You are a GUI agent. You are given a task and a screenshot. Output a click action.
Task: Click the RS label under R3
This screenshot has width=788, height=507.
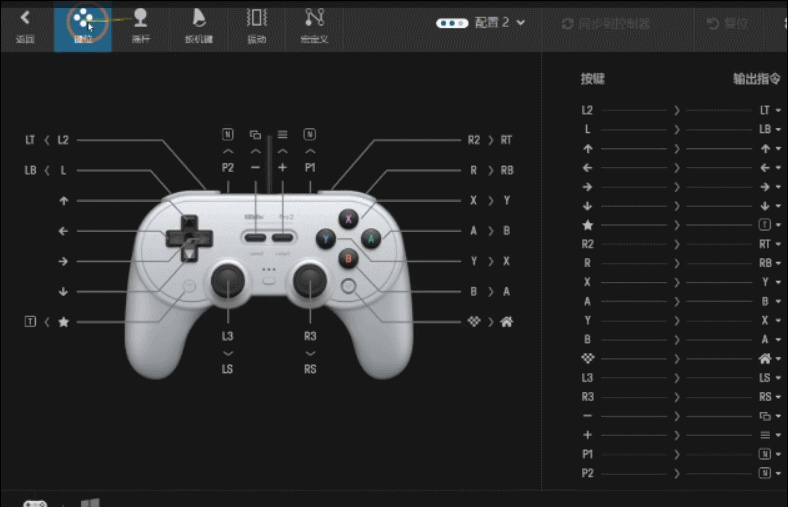pyautogui.click(x=310, y=369)
